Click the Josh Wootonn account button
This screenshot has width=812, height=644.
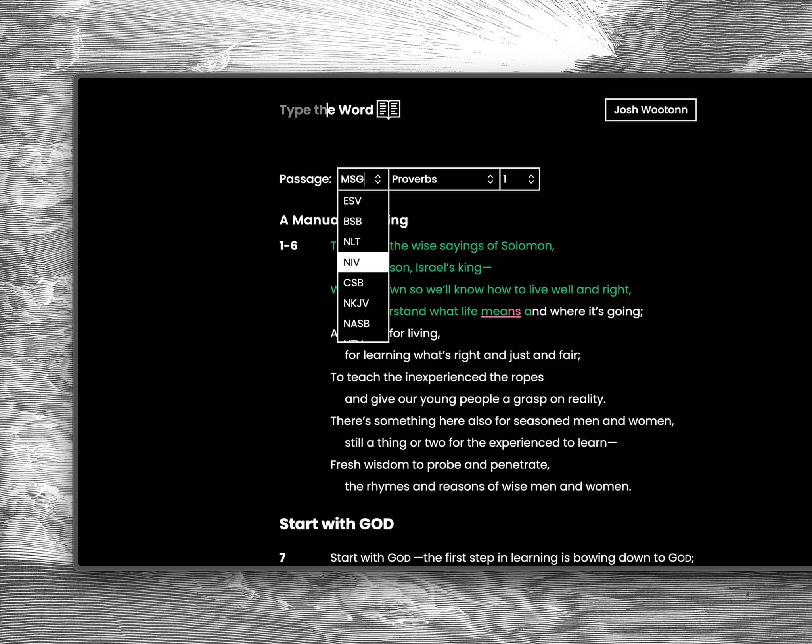[650, 110]
